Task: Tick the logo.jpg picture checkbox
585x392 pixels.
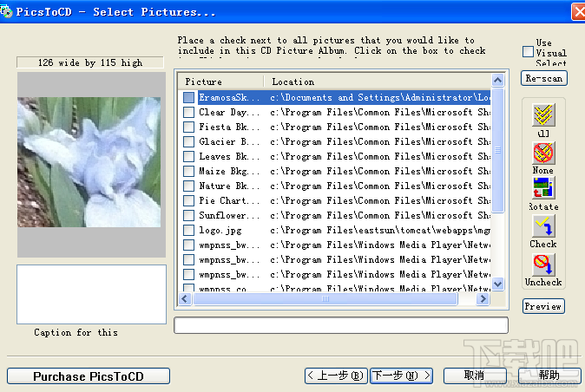Action: click(x=189, y=231)
